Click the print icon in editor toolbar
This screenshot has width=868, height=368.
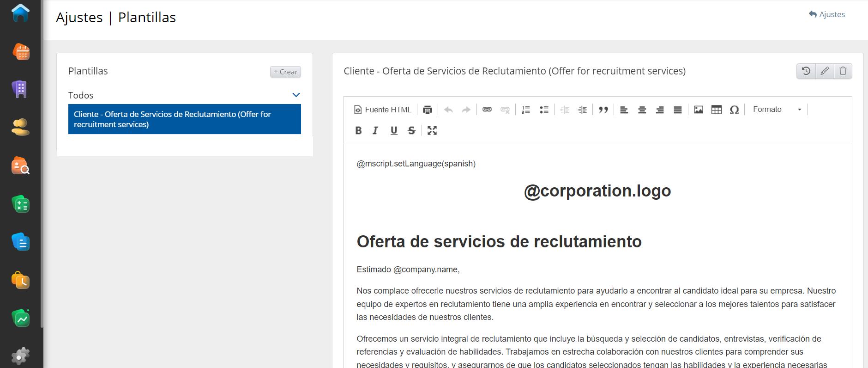pyautogui.click(x=427, y=110)
